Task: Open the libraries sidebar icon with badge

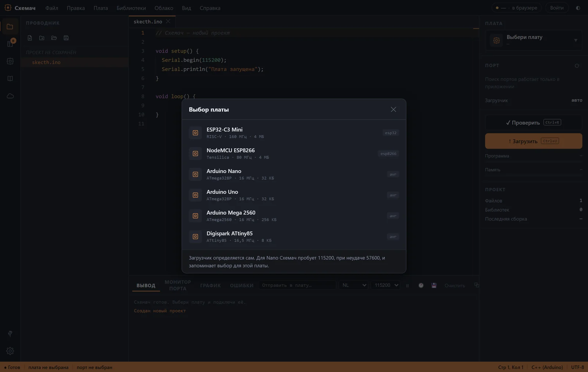Action: tap(10, 44)
